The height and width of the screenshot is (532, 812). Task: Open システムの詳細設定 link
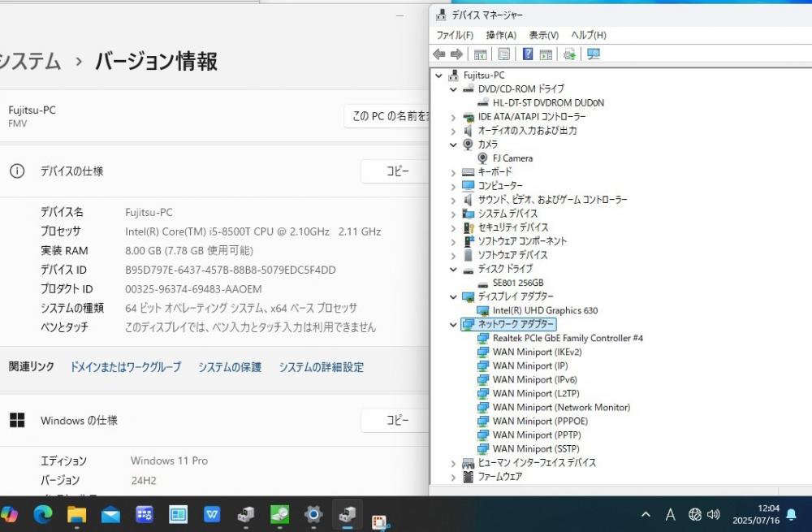(x=321, y=367)
